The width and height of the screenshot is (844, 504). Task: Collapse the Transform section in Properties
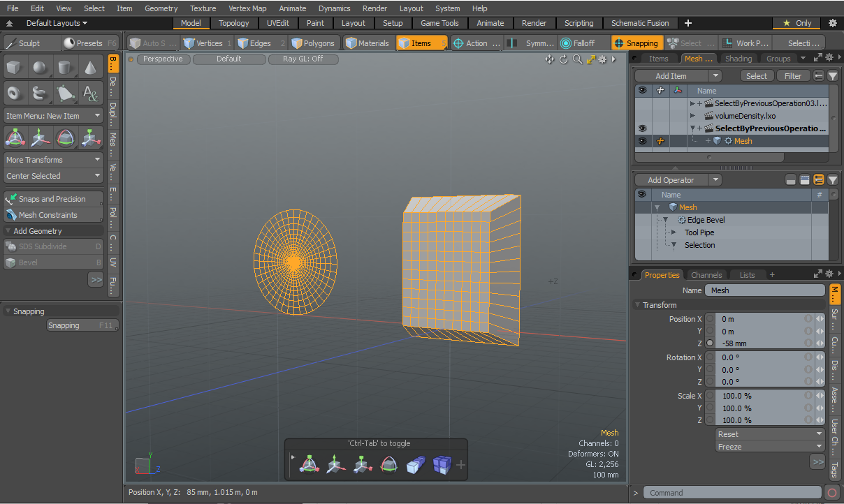point(637,305)
